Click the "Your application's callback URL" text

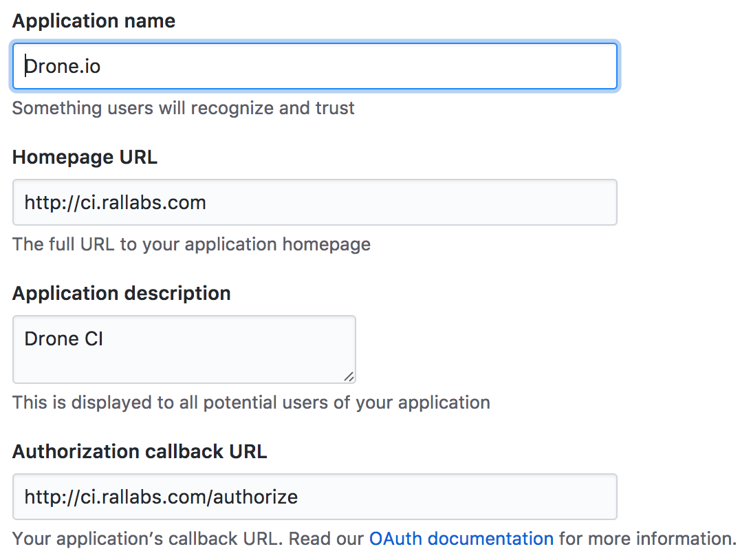pos(146,538)
